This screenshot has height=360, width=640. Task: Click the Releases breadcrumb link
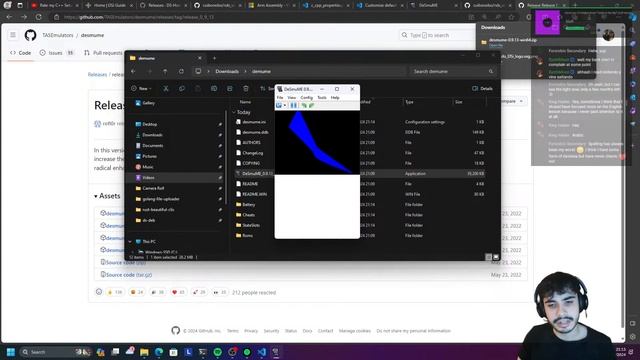pyautogui.click(x=97, y=75)
